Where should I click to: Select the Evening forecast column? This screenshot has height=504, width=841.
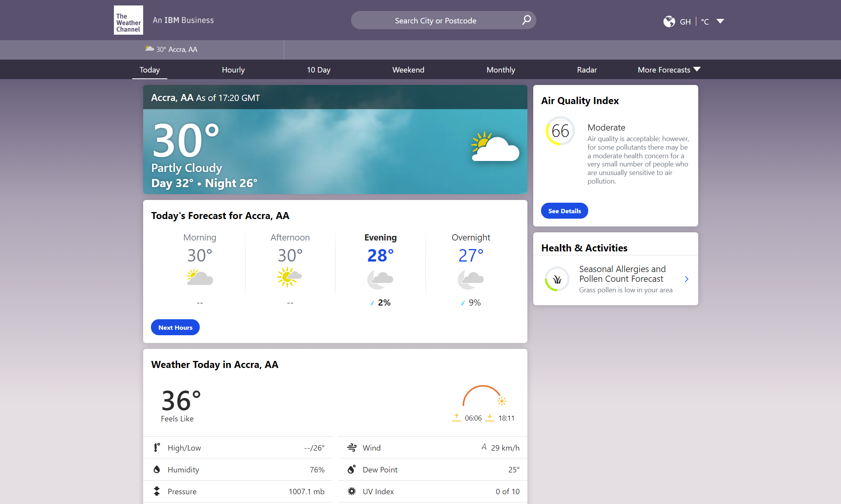[380, 270]
